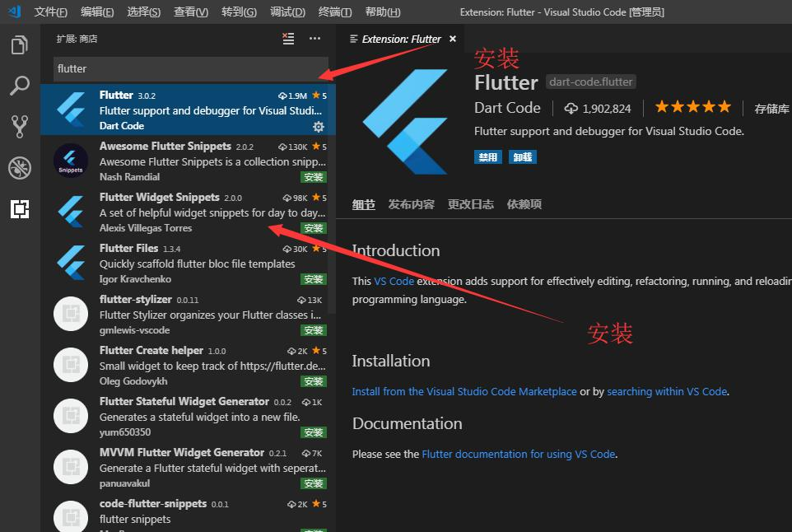Viewport: 792px width, 532px height.
Task: Click the filter extensions icon above search box
Action: pyautogui.click(x=287, y=38)
